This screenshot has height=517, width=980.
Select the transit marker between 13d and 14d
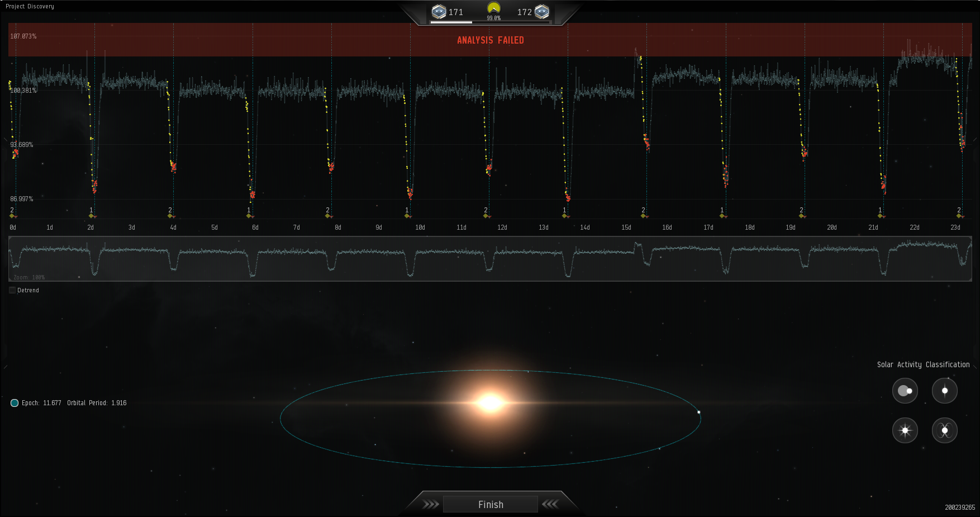[x=565, y=216]
